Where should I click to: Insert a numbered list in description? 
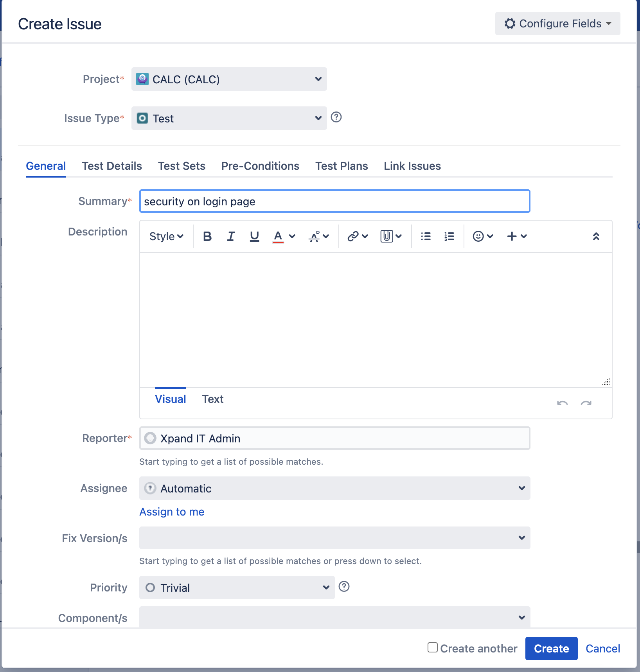tap(449, 236)
